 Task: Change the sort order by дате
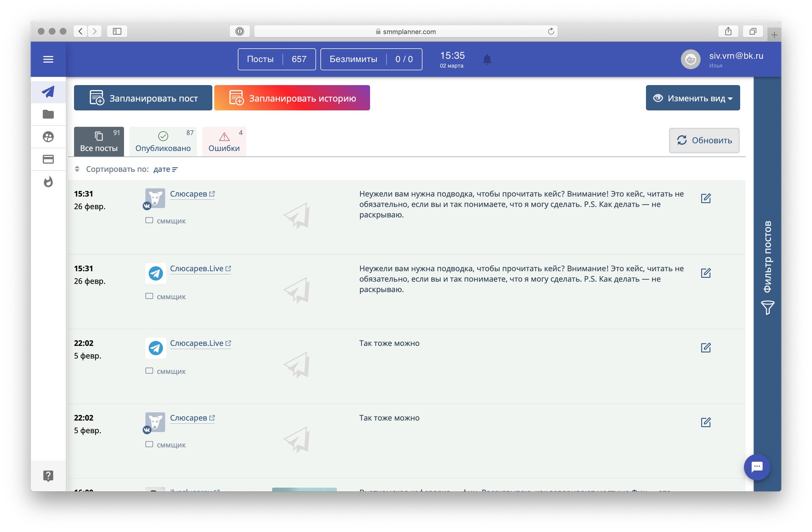165,169
